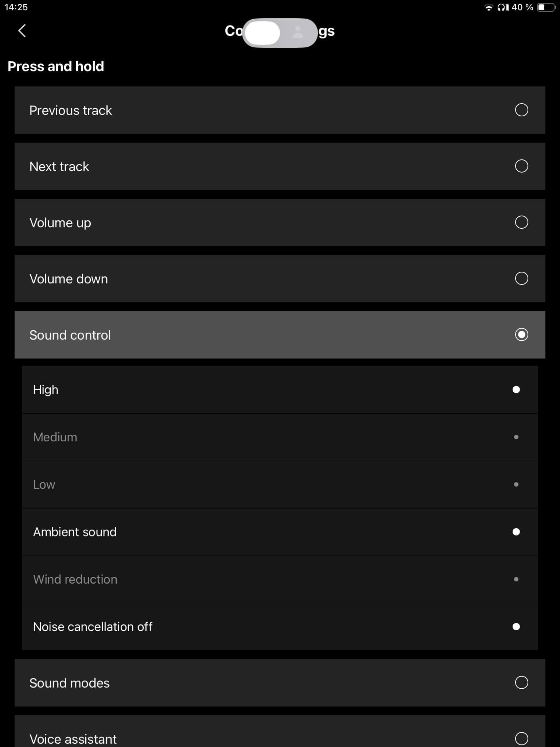560x747 pixels.
Task: Select Volume up radio button
Action: (x=521, y=222)
